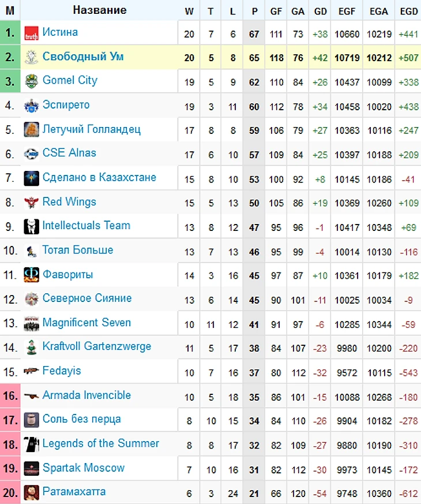This screenshot has width=421, height=504.
Task: Click the Ратамахатта team avatar icon
Action: click(32, 492)
